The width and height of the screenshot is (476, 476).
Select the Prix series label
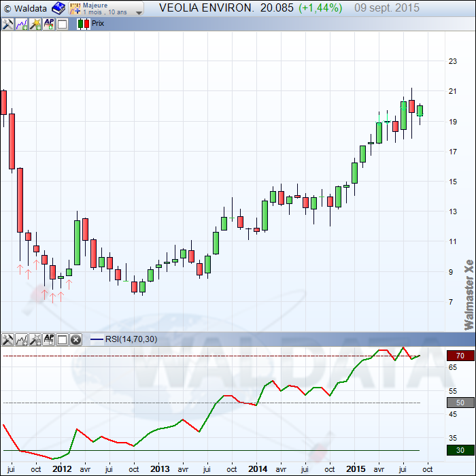click(x=98, y=23)
